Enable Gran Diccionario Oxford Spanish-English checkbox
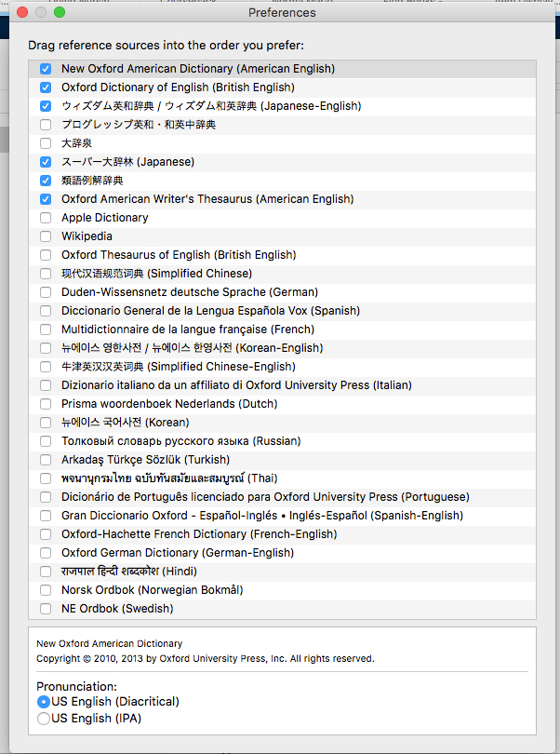 [46, 516]
